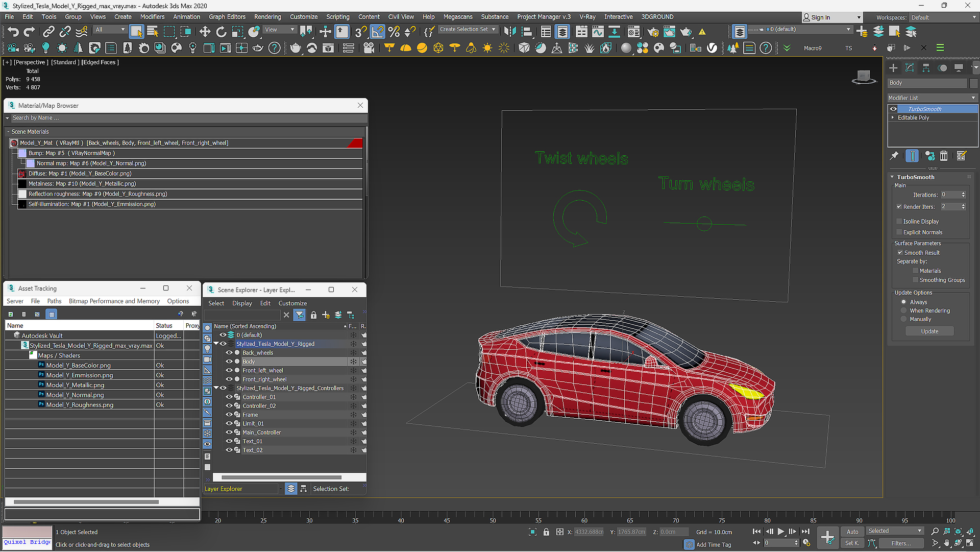Click Lock Selection padlock in status bar

pyautogui.click(x=546, y=532)
